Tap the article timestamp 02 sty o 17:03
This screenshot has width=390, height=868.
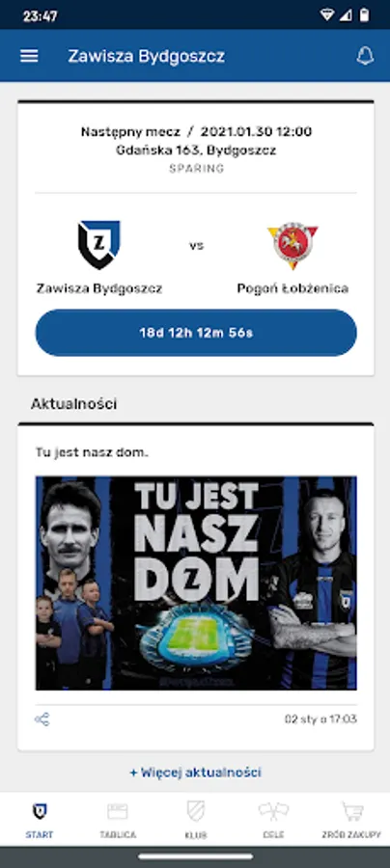[320, 719]
